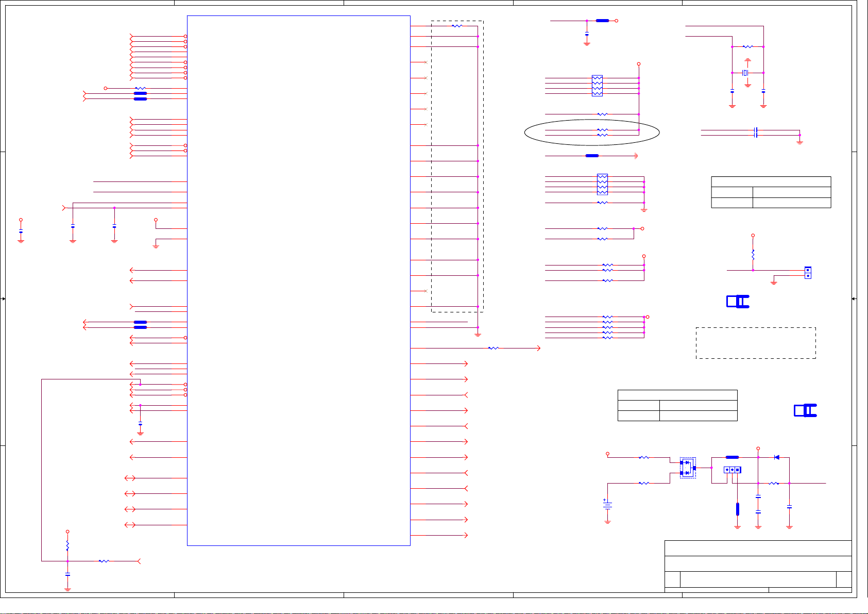Select the crystal oscillator symbol

point(745,73)
